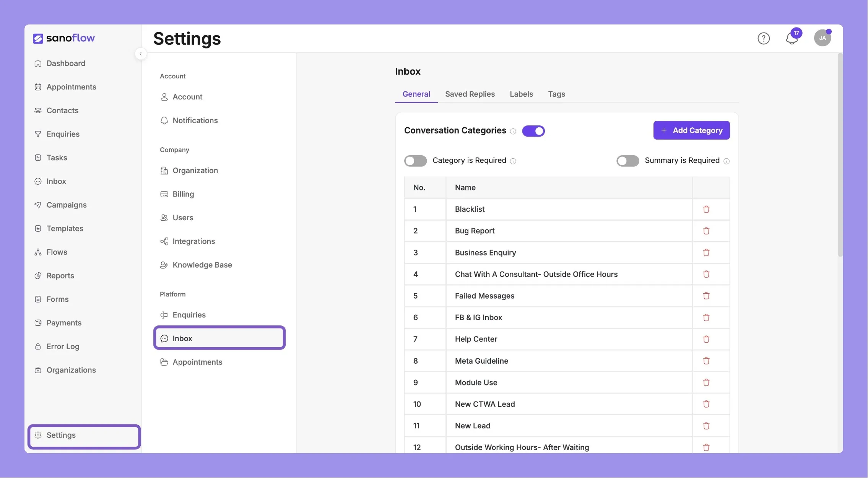Click info icon beside Conversation Categories

point(513,131)
